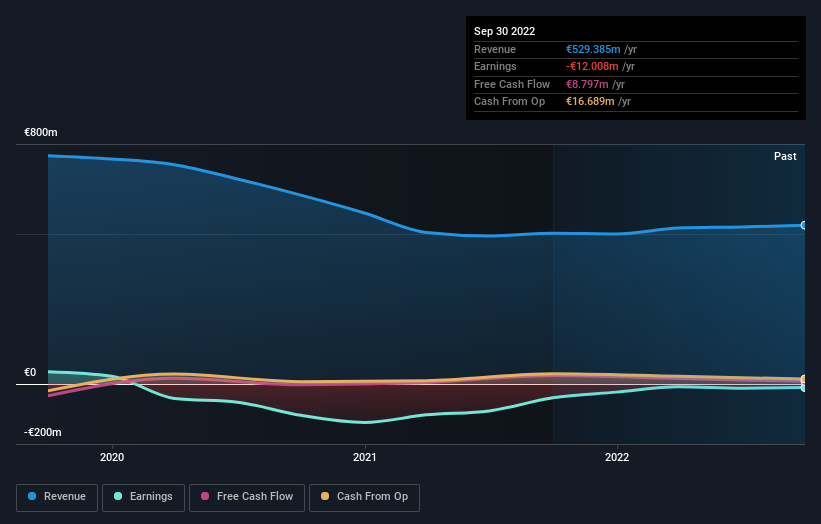Click the -€12.008m earnings value
The height and width of the screenshot is (524, 821).
[592, 66]
